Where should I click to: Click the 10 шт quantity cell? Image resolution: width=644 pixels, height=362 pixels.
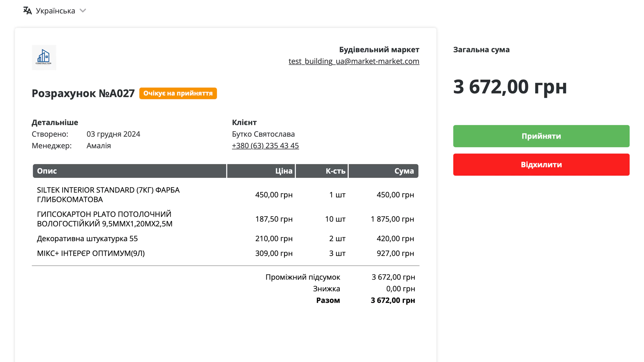click(x=335, y=219)
